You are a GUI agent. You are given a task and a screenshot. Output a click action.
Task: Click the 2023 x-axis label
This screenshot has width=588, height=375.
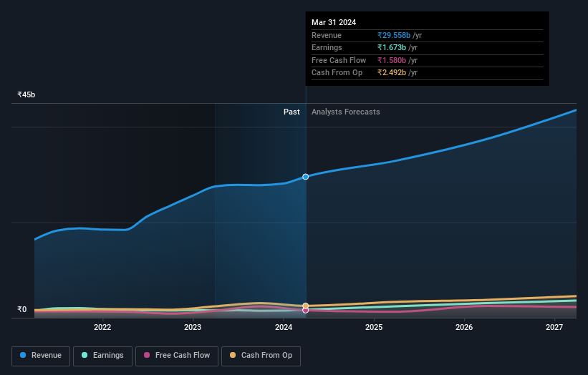[x=193, y=328]
